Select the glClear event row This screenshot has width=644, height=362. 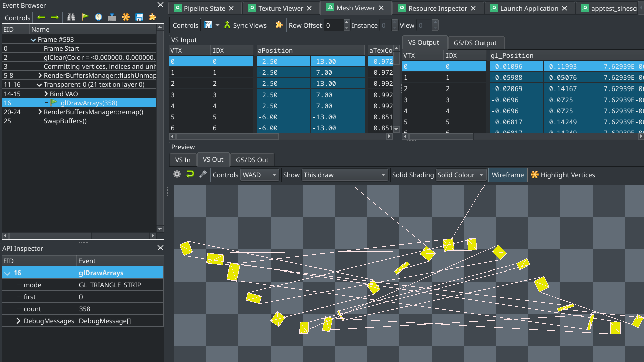coord(79,57)
